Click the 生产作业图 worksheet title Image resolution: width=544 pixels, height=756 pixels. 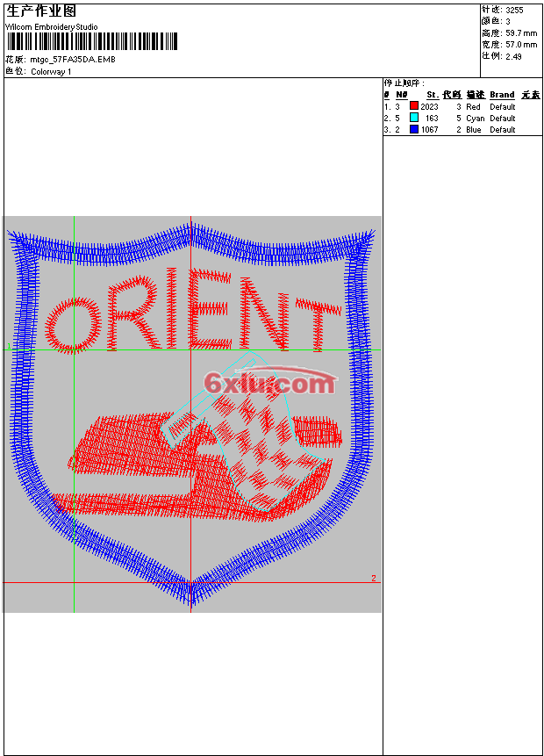pos(41,11)
